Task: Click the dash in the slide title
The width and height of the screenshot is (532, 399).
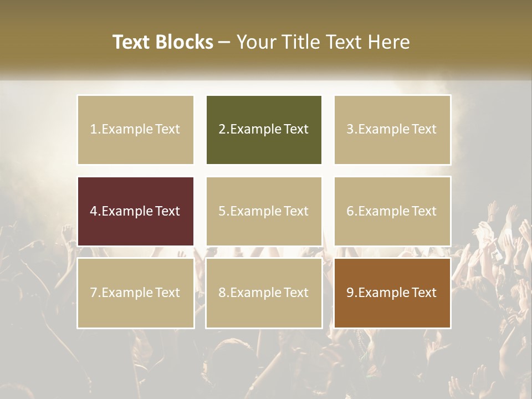Action: coord(224,42)
